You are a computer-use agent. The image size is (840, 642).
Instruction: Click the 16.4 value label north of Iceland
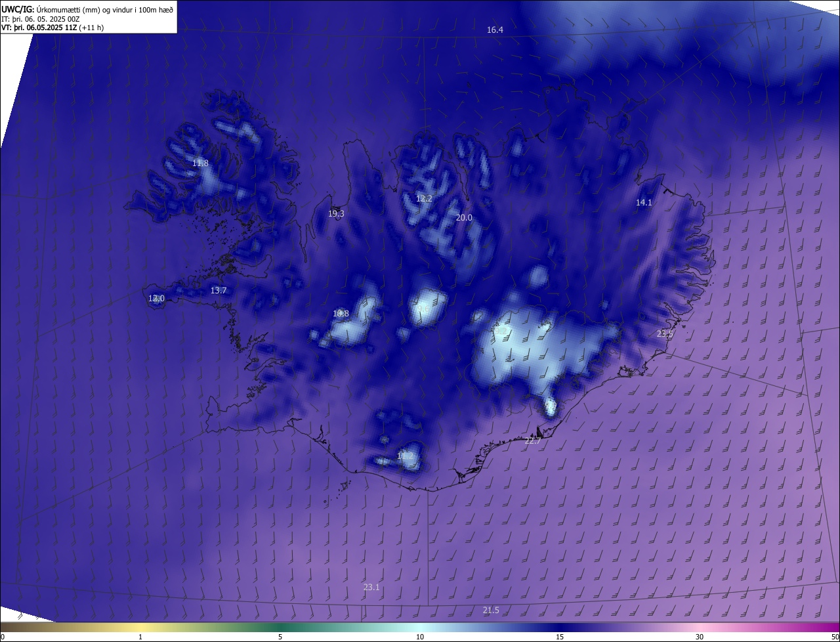(x=495, y=30)
